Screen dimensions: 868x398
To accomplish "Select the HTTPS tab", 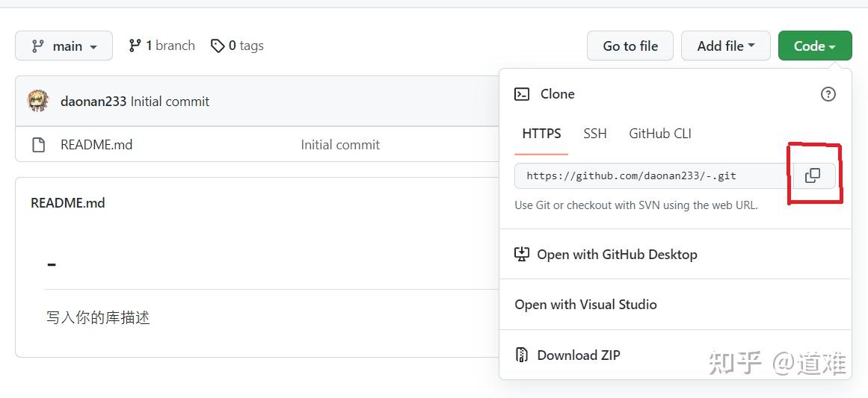I will 541,134.
